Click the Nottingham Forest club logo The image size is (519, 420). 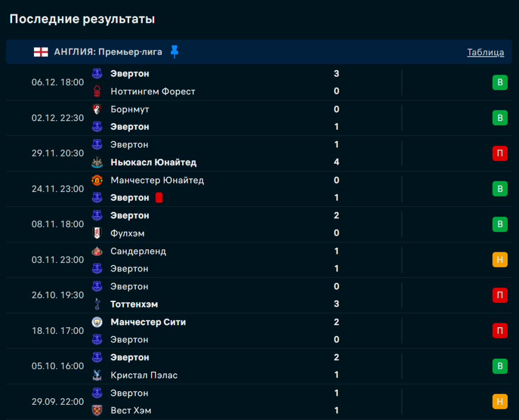(x=97, y=91)
